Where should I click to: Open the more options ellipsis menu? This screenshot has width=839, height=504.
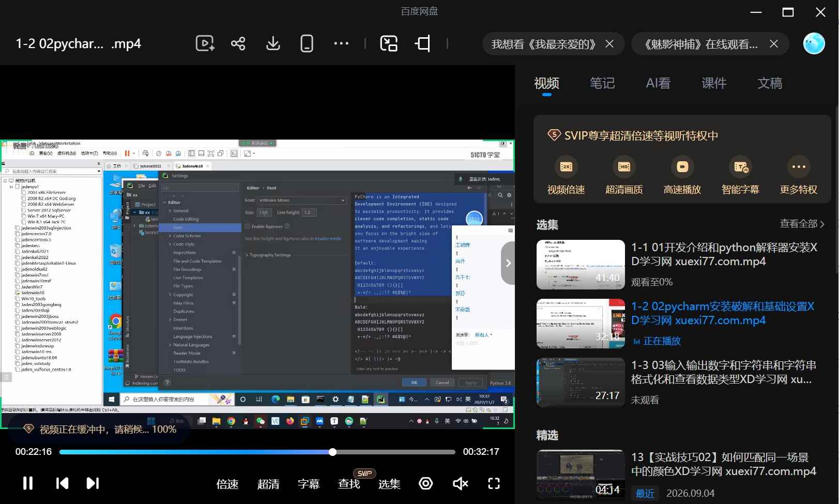(341, 43)
